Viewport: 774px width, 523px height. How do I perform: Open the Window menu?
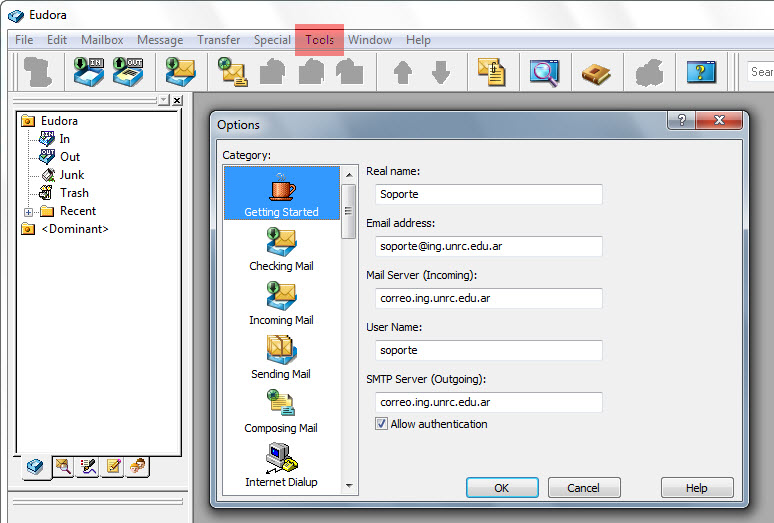[370, 40]
